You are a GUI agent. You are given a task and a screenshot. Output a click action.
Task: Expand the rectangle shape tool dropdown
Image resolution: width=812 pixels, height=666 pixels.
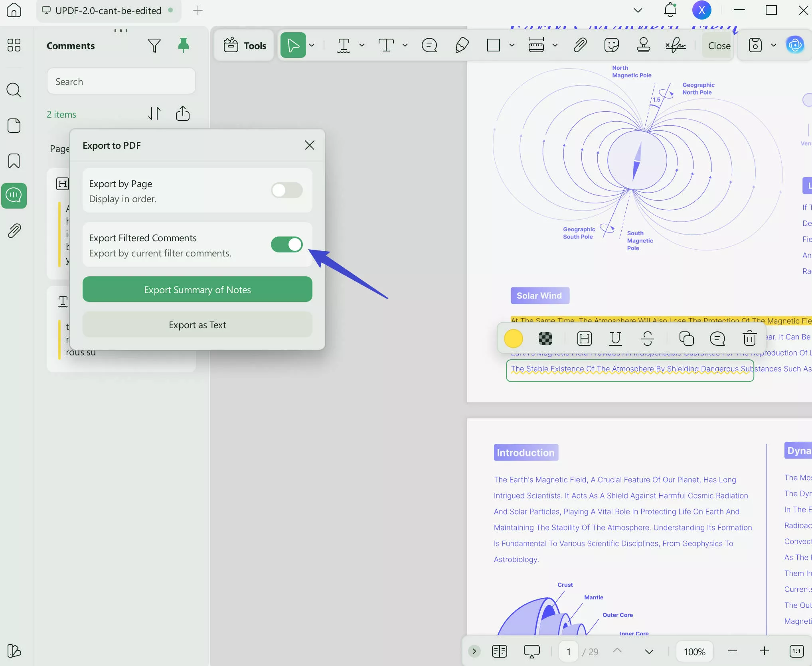512,45
